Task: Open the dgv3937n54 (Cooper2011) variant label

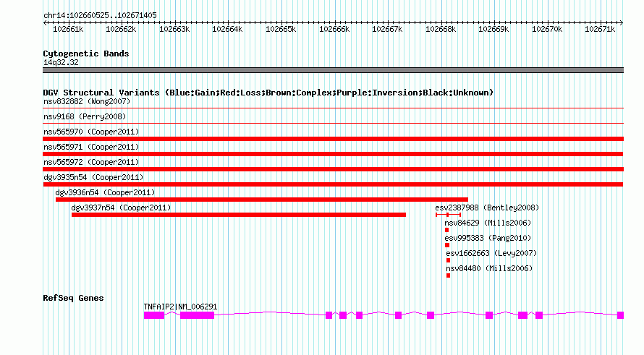Action: coord(121,208)
